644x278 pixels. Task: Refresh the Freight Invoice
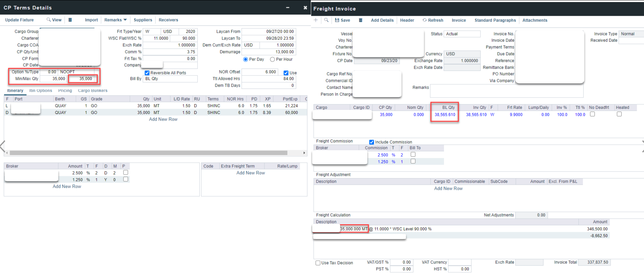(x=433, y=20)
